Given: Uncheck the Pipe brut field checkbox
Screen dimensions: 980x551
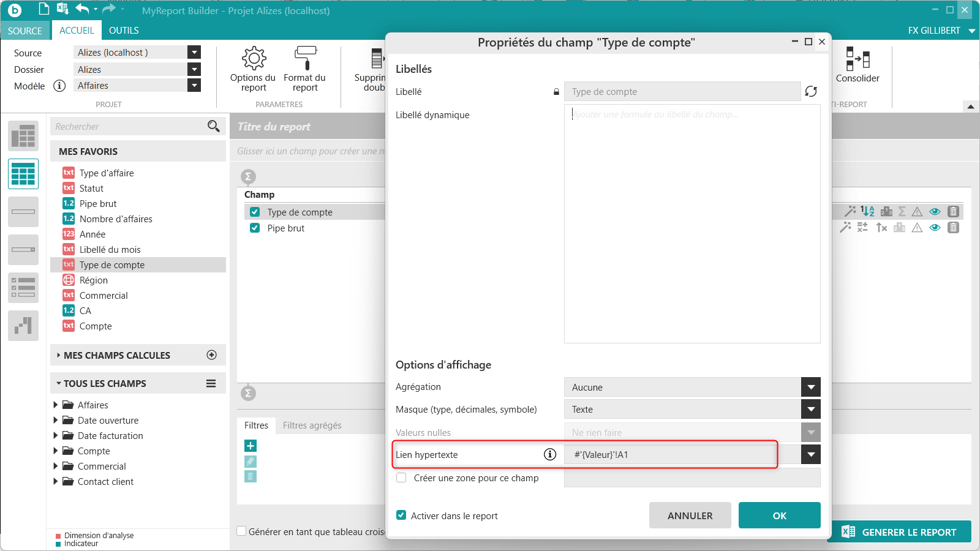Looking at the screenshot, I should point(255,228).
